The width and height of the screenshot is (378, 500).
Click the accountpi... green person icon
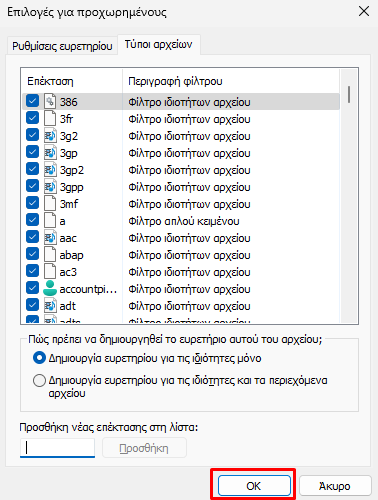[x=50, y=288]
